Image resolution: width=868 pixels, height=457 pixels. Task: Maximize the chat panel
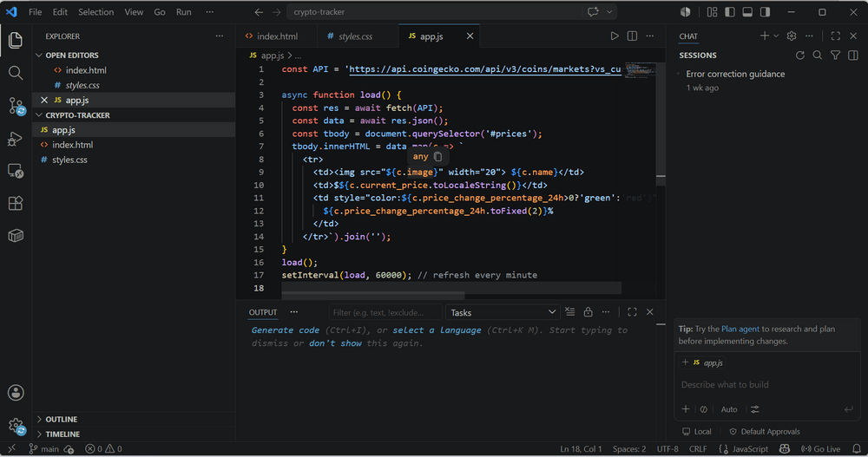click(x=836, y=36)
